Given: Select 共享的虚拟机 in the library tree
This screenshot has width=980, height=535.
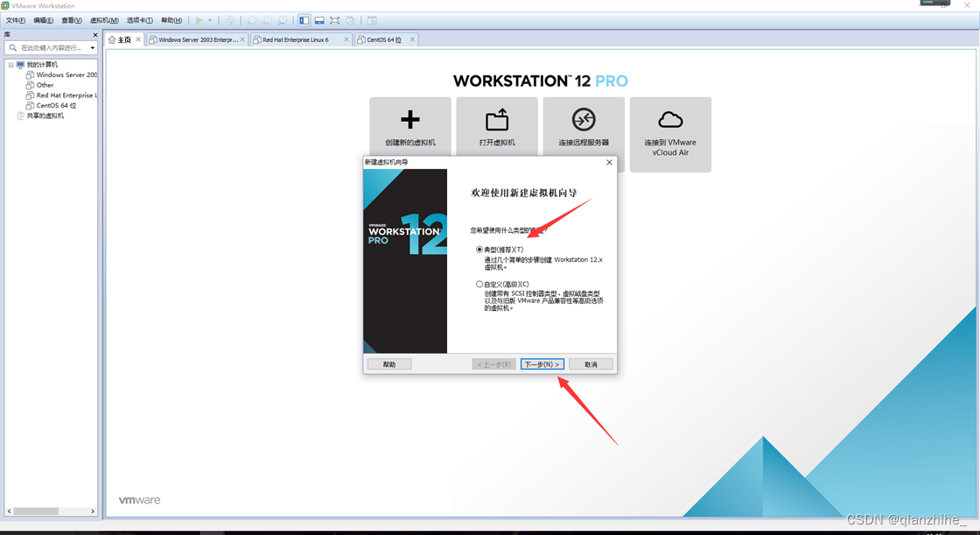Looking at the screenshot, I should coord(45,116).
